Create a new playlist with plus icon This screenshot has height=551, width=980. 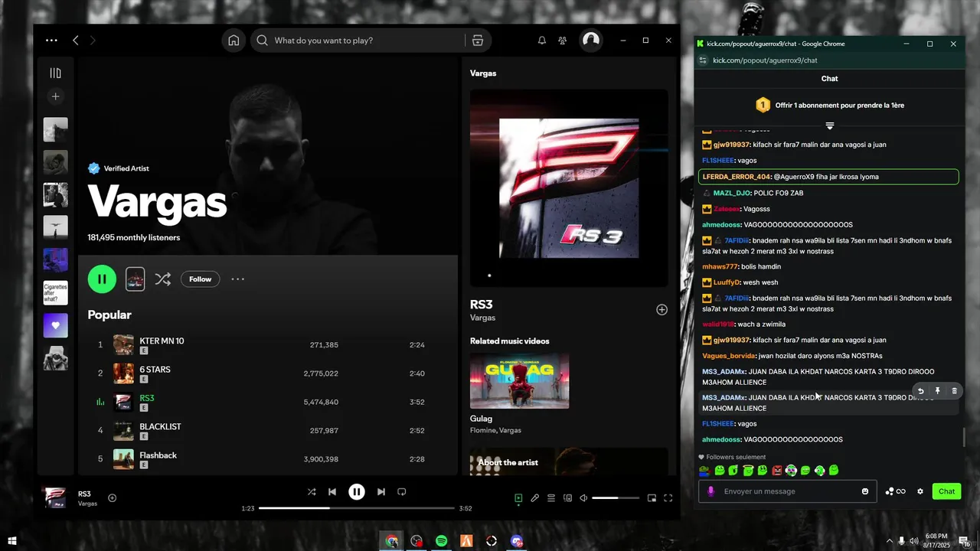(55, 96)
